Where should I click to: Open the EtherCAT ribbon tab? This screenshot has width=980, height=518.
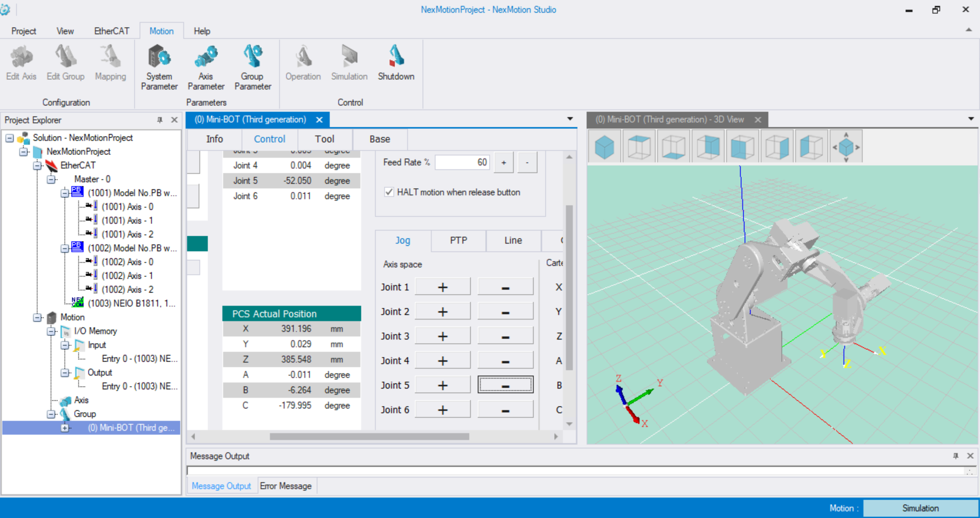pyautogui.click(x=111, y=31)
